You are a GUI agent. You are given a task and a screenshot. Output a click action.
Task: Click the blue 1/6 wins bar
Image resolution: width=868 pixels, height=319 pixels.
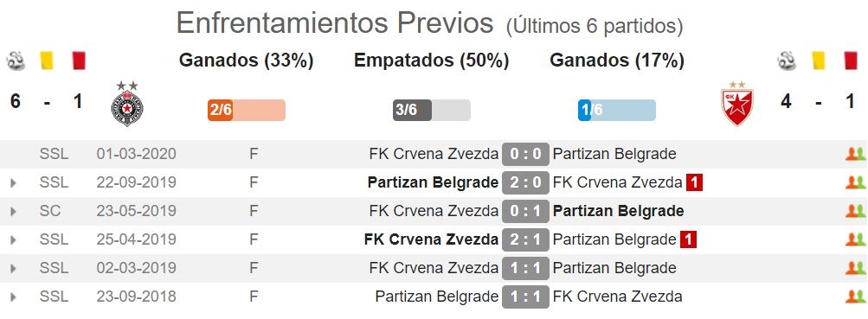[617, 110]
